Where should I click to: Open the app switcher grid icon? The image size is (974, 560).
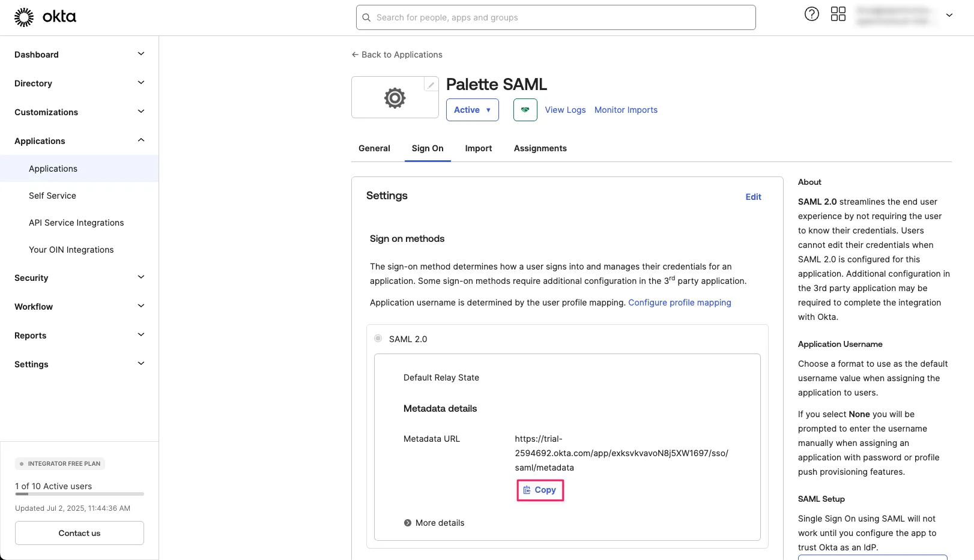click(x=838, y=13)
